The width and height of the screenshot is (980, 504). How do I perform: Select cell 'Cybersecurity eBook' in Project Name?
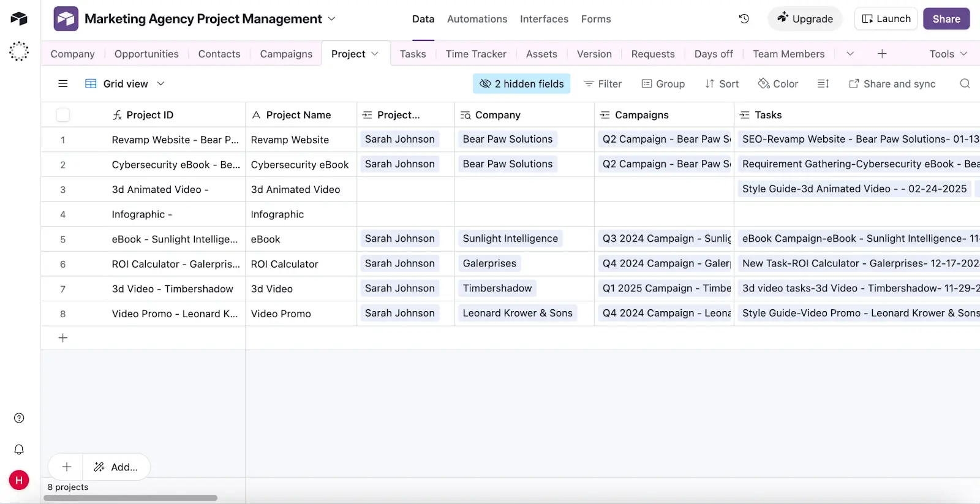(x=300, y=165)
